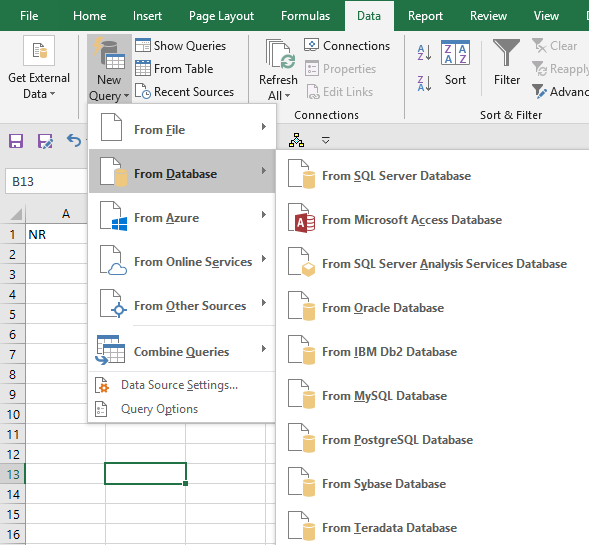Switch to the Insert ribbon tab
This screenshot has width=589, height=545.
tap(147, 16)
